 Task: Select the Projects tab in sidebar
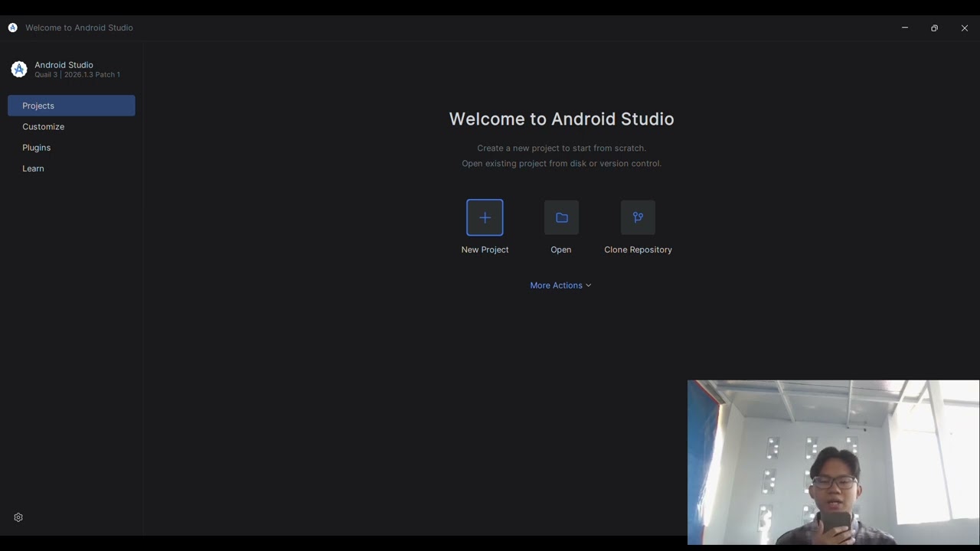(x=71, y=106)
